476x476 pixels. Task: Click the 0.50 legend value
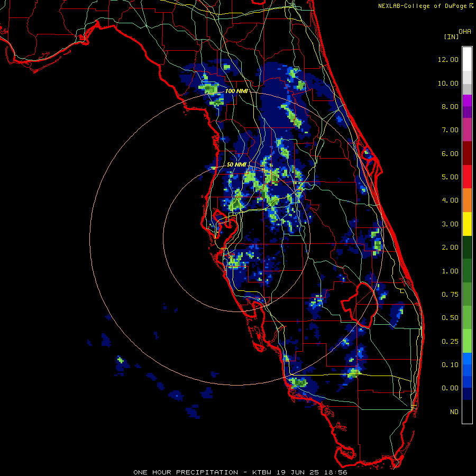click(x=450, y=318)
